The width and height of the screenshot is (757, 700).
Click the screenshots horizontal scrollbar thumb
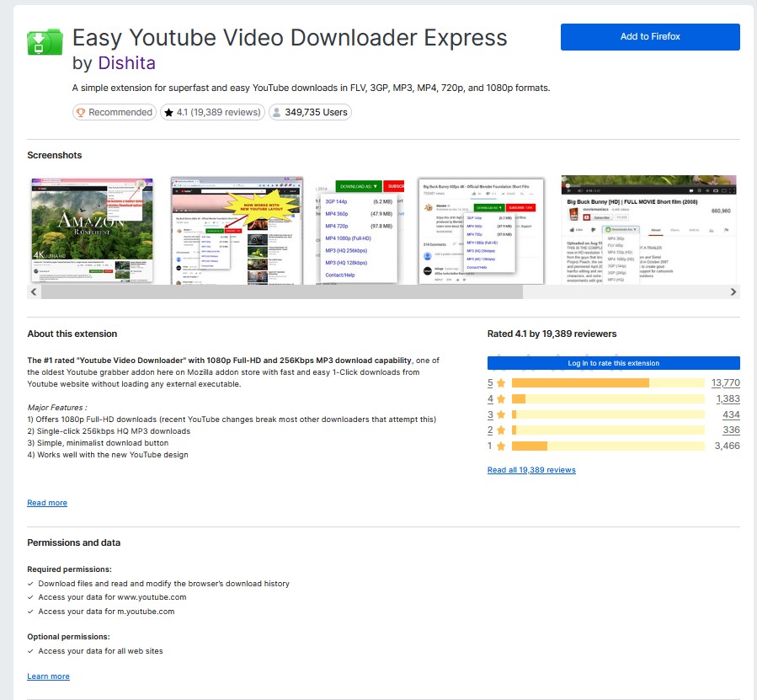point(282,291)
